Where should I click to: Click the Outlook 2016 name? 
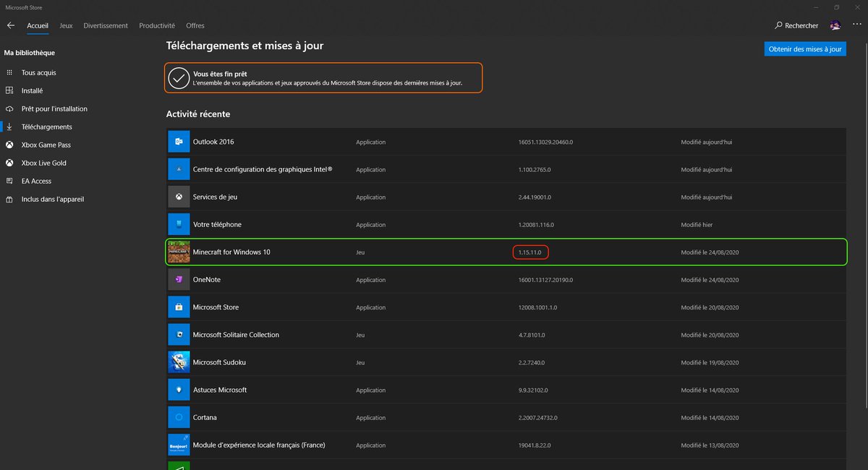tap(213, 142)
